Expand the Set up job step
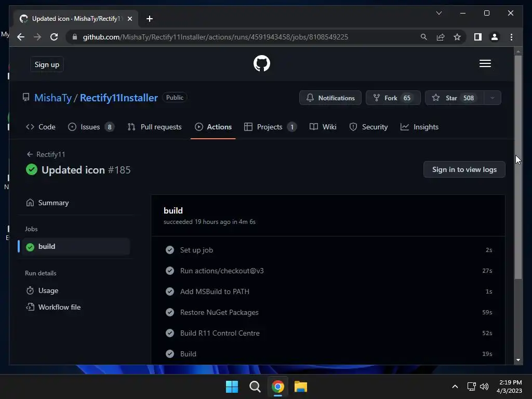This screenshot has height=399, width=532. coord(328,250)
